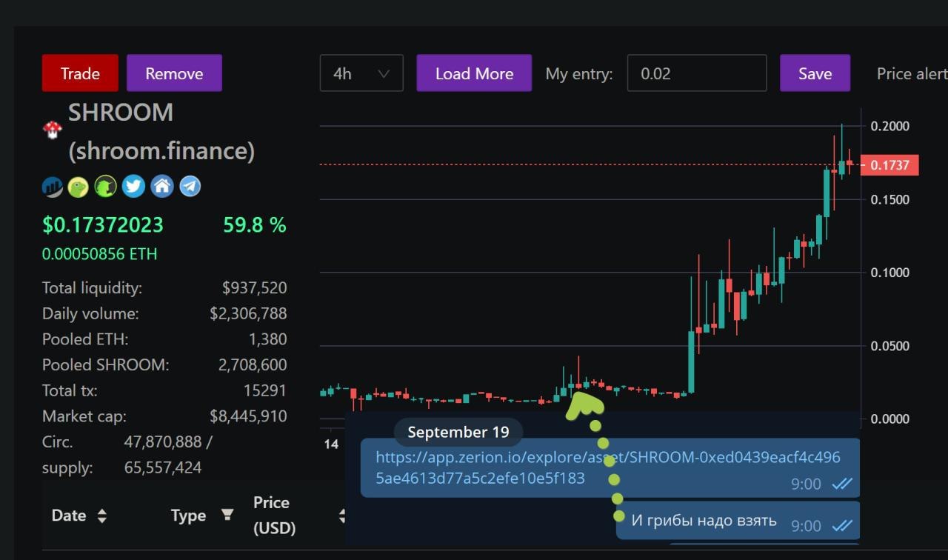Click the Pooled ETH value 1,380
Viewport: 948px width, 560px height.
click(x=268, y=339)
